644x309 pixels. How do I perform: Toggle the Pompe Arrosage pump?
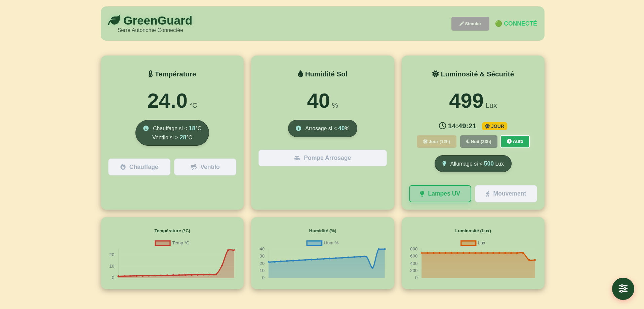pos(322,158)
